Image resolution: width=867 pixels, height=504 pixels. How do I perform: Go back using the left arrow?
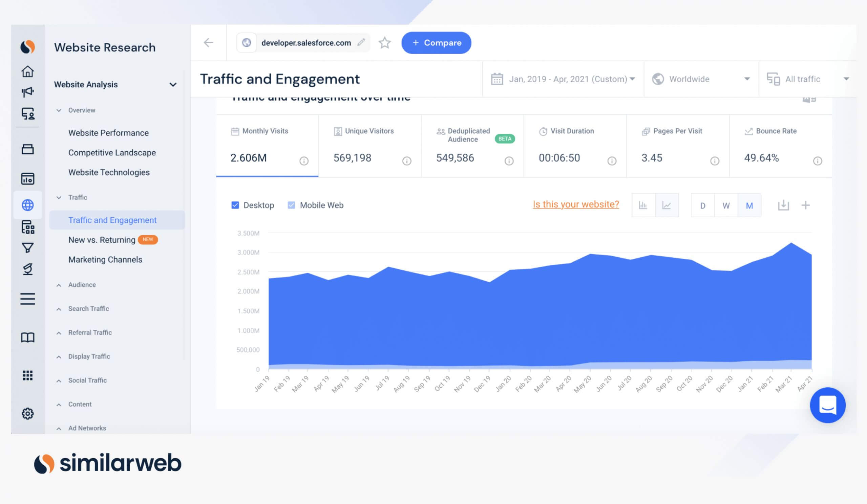[x=209, y=43]
